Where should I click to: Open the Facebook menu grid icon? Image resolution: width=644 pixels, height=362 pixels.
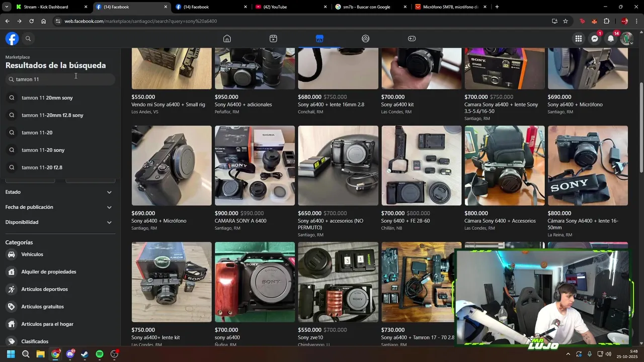579,39
